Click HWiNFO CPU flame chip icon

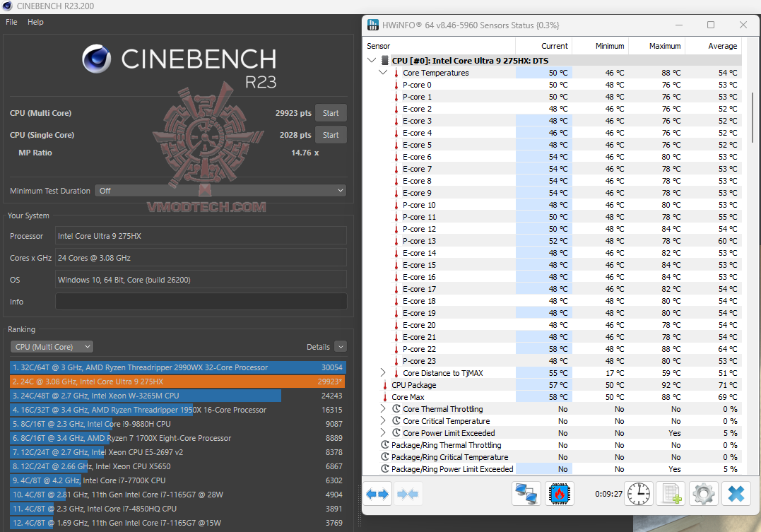point(559,494)
